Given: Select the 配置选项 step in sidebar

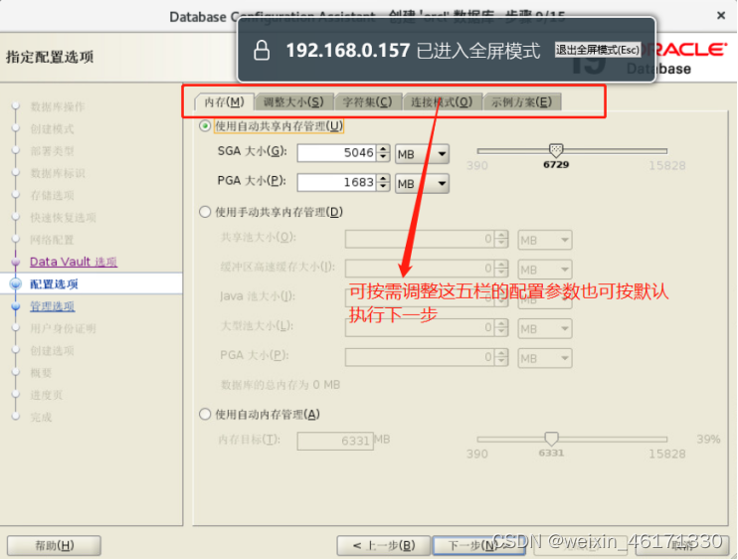Looking at the screenshot, I should coord(54,284).
